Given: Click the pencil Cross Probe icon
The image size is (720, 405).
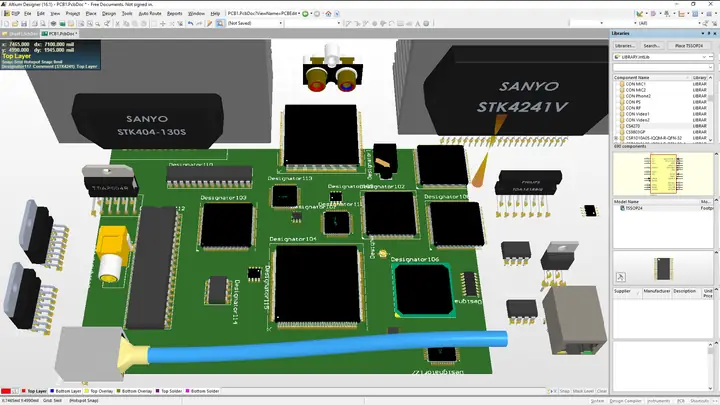Looking at the screenshot, I should (210, 23).
